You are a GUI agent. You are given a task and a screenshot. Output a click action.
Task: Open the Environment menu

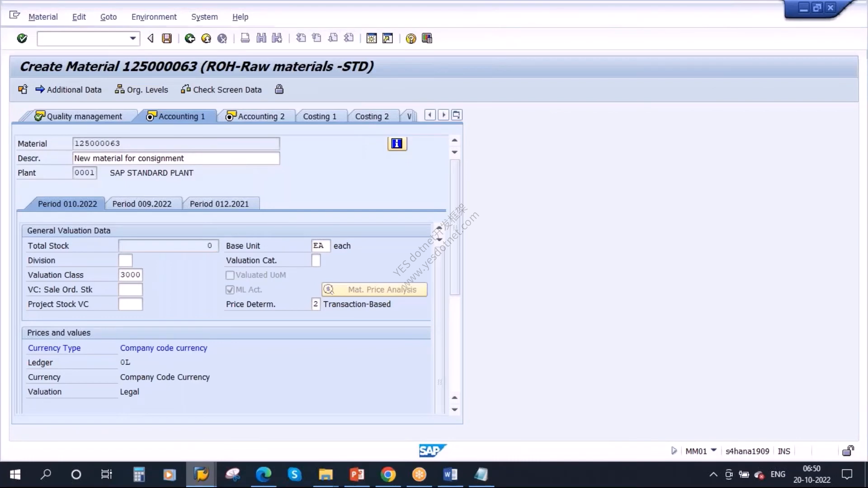coord(154,17)
